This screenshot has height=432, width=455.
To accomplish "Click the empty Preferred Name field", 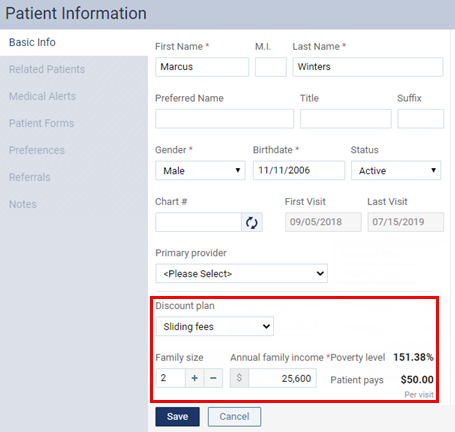I will [x=225, y=119].
